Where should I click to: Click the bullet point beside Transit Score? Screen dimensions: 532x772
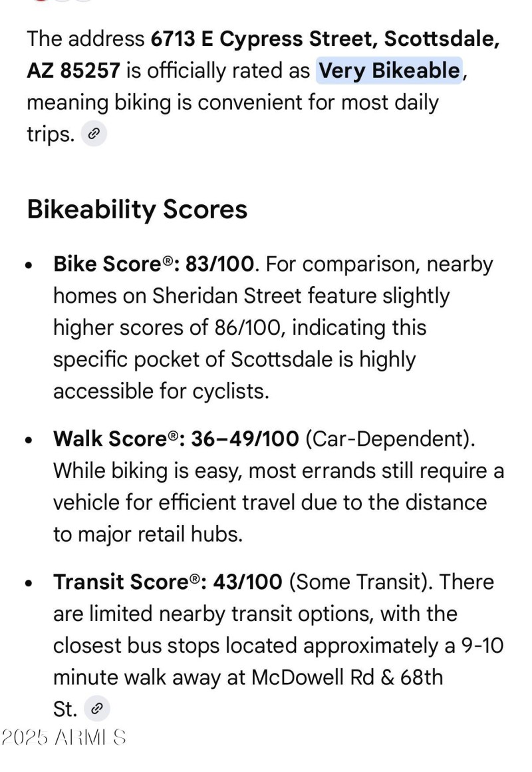(x=29, y=584)
